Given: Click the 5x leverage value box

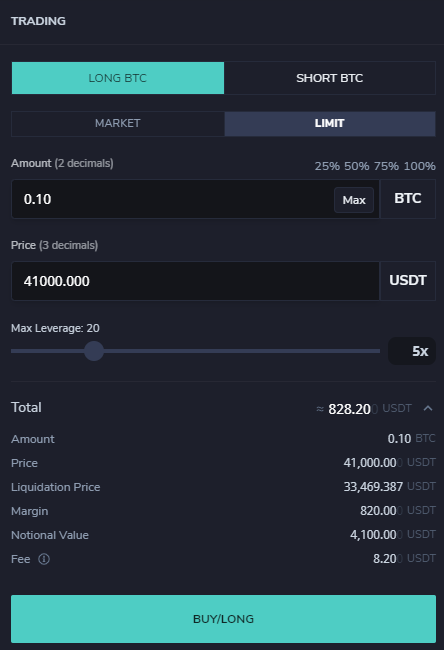Looking at the screenshot, I should tap(412, 351).
